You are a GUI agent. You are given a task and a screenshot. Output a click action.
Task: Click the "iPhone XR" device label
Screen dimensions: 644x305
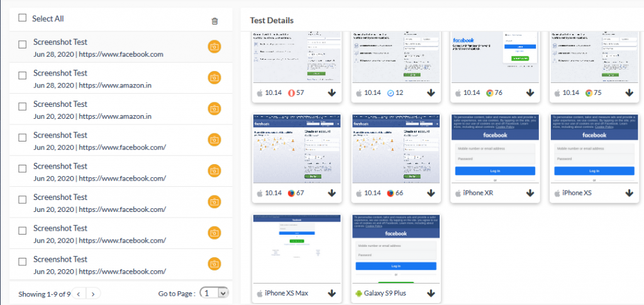pos(479,193)
